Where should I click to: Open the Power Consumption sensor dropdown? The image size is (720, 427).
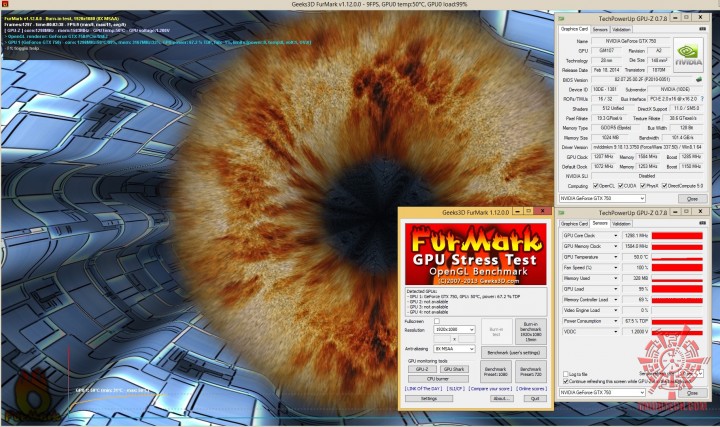tap(616, 321)
